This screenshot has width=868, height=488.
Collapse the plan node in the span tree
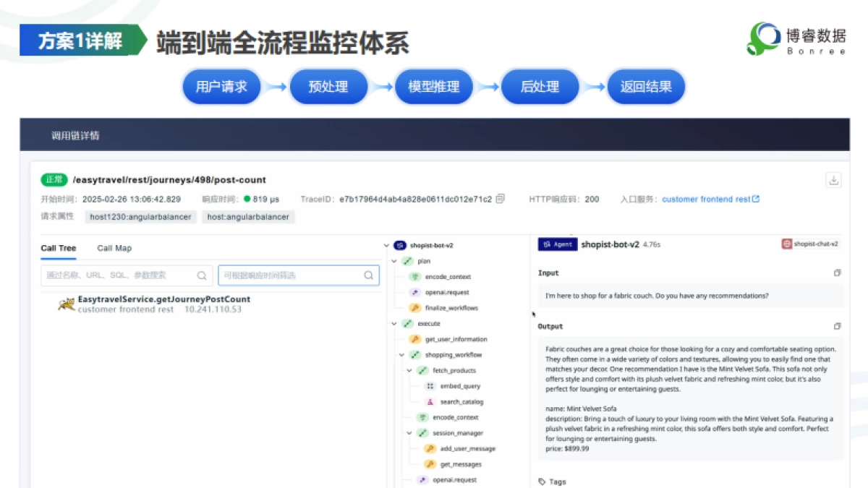pos(393,260)
